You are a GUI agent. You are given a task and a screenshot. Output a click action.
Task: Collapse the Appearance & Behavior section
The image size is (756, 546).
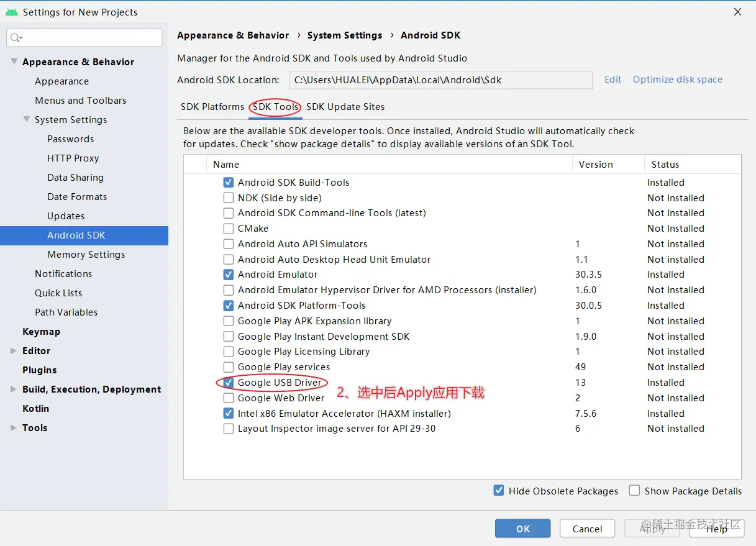tap(14, 61)
